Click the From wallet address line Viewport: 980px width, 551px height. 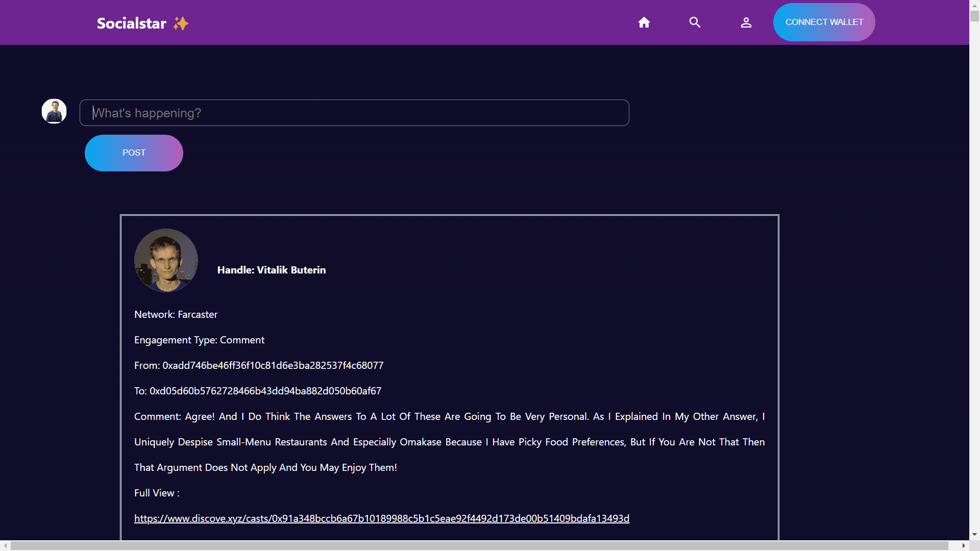[259, 365]
